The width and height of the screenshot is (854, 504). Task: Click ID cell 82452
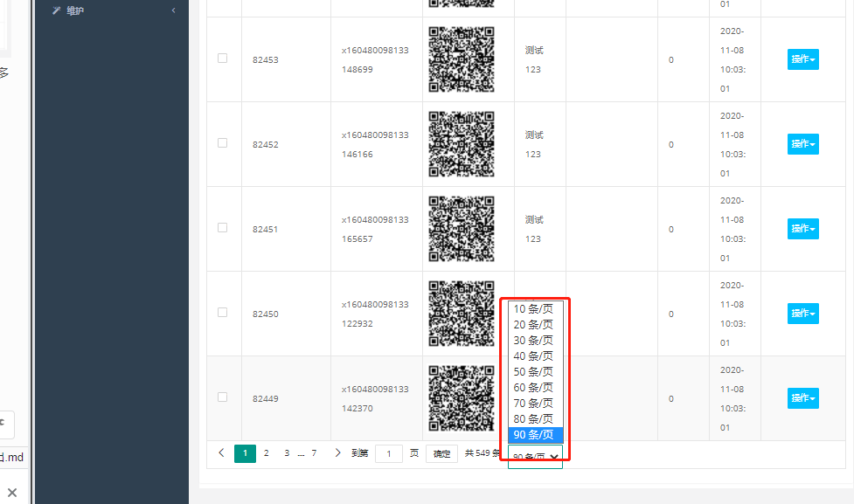click(x=265, y=145)
